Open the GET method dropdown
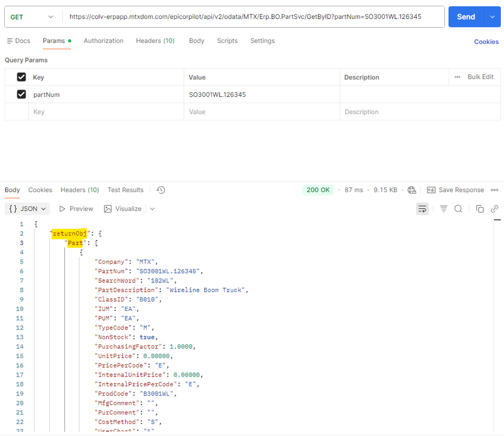The image size is (504, 436). tap(32, 17)
